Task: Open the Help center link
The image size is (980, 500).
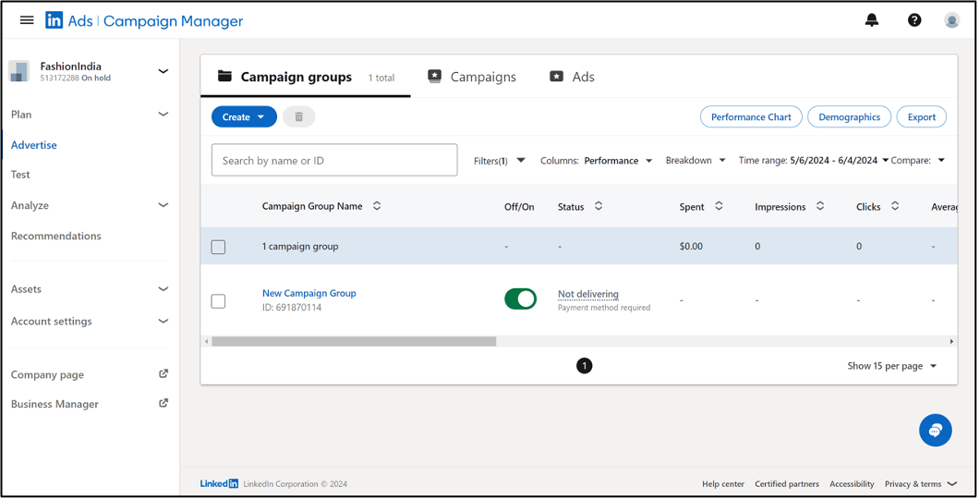Action: pyautogui.click(x=725, y=485)
